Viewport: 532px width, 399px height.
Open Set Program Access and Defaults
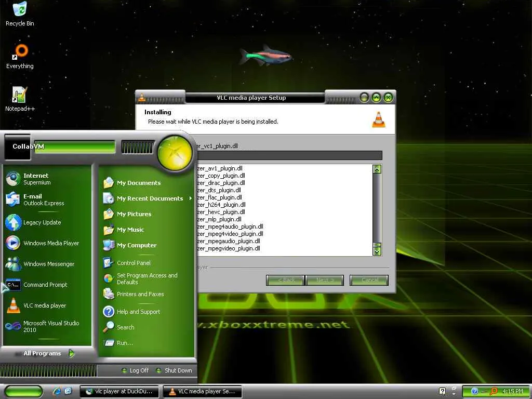pyautogui.click(x=147, y=278)
